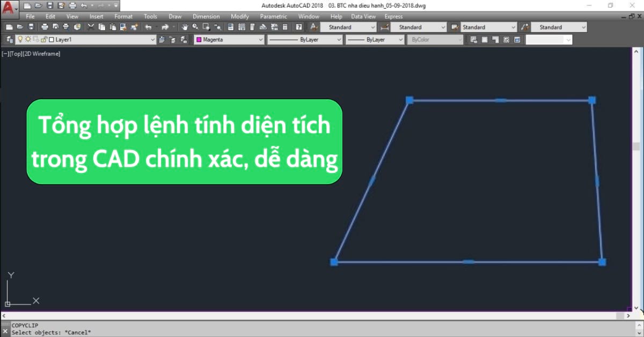Click the [Top] view control label
Image resolution: width=644 pixels, height=337 pixels.
(x=16, y=54)
